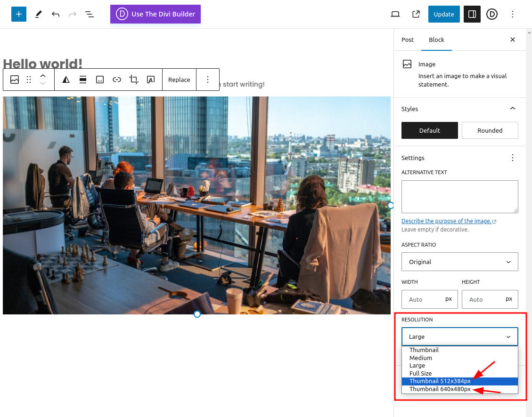Open the Describe the purpose link
The height and width of the screenshot is (417, 532).
pos(446,221)
